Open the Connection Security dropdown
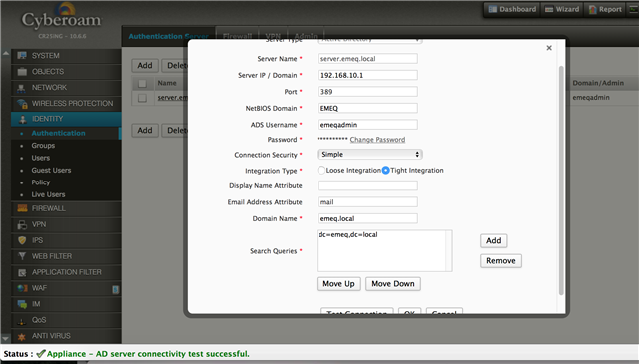Image resolution: width=639 pixels, height=364 pixels. (369, 154)
